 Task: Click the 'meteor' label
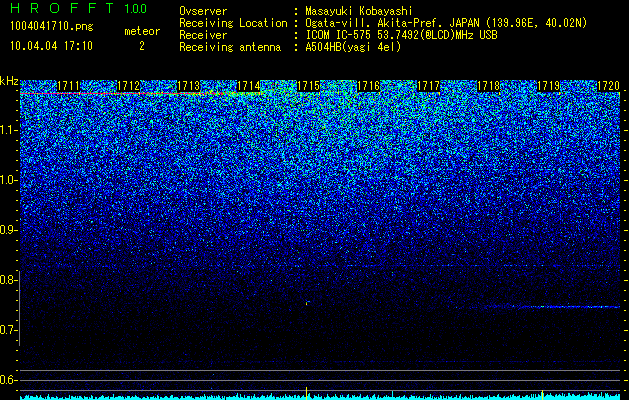(x=142, y=31)
